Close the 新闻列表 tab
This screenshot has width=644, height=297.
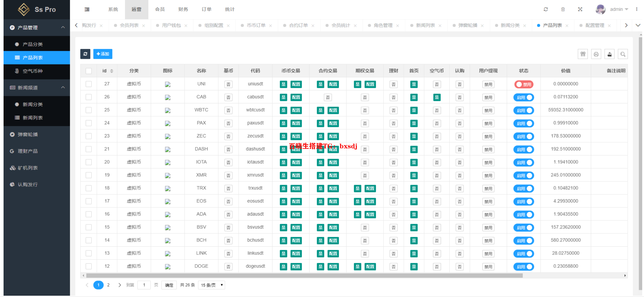click(440, 26)
